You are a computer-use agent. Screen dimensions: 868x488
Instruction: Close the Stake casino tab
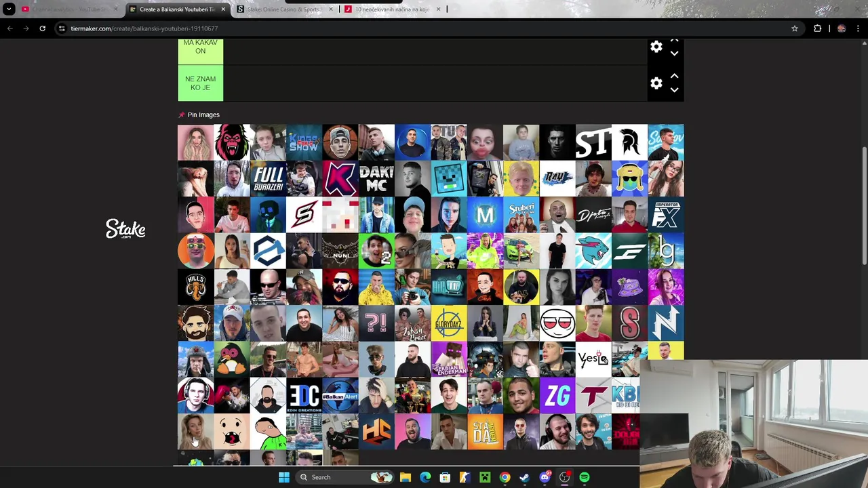[331, 9]
